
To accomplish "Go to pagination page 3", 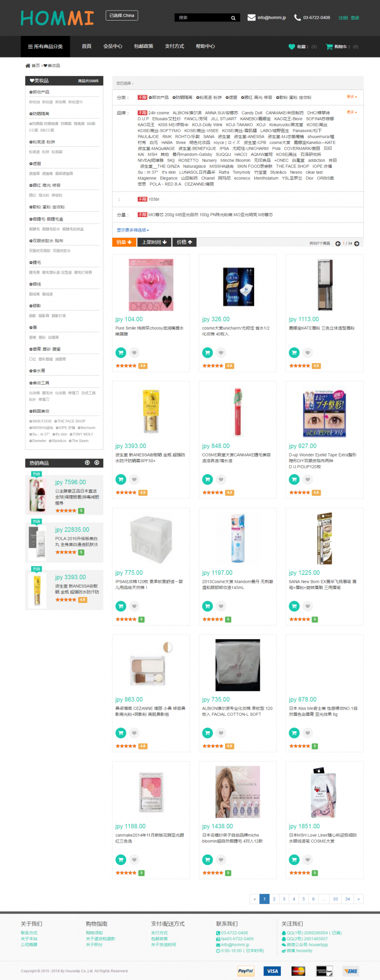I will (284, 899).
